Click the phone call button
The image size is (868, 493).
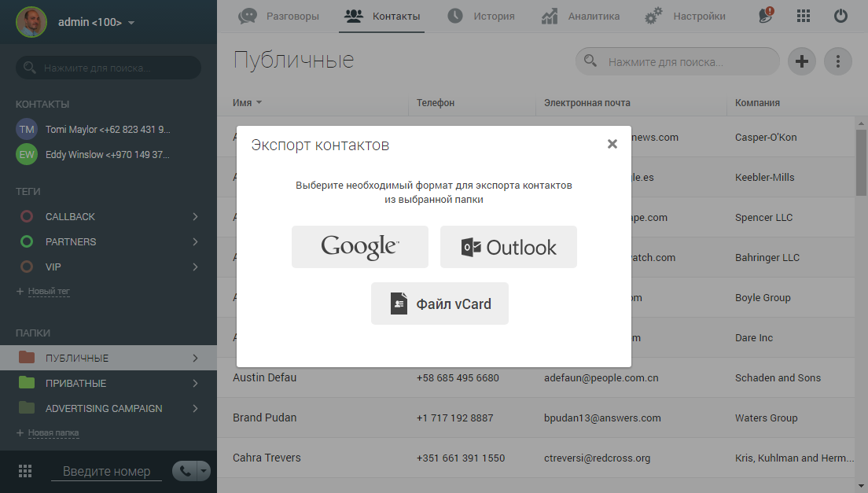(185, 471)
